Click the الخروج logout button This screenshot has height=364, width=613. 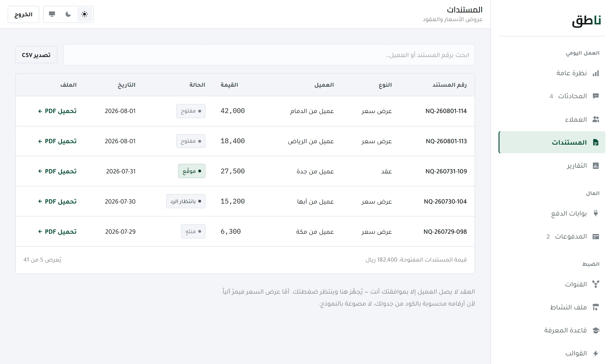coord(23,14)
